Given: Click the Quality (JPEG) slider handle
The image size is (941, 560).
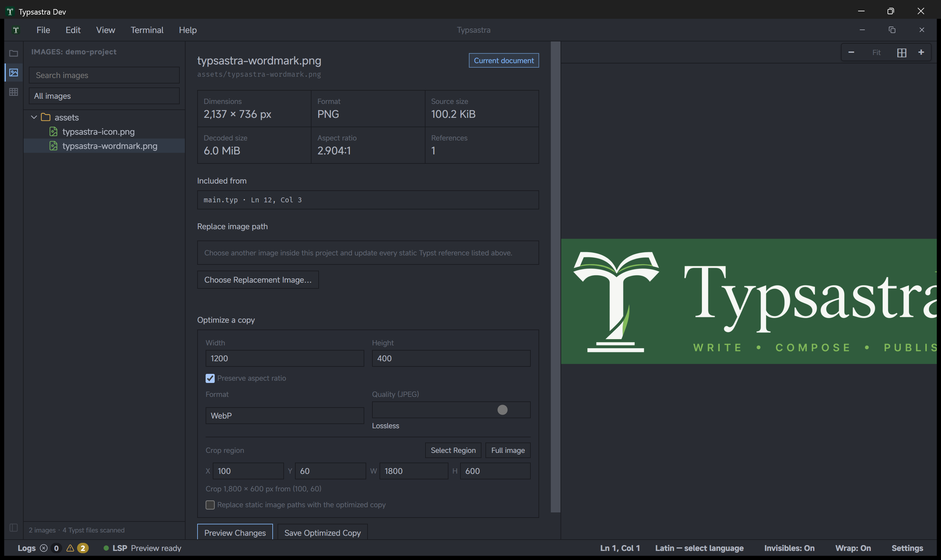Looking at the screenshot, I should coord(502,410).
